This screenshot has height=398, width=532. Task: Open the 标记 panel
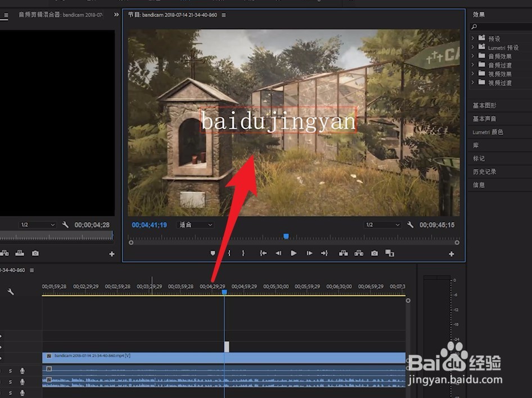click(x=479, y=159)
